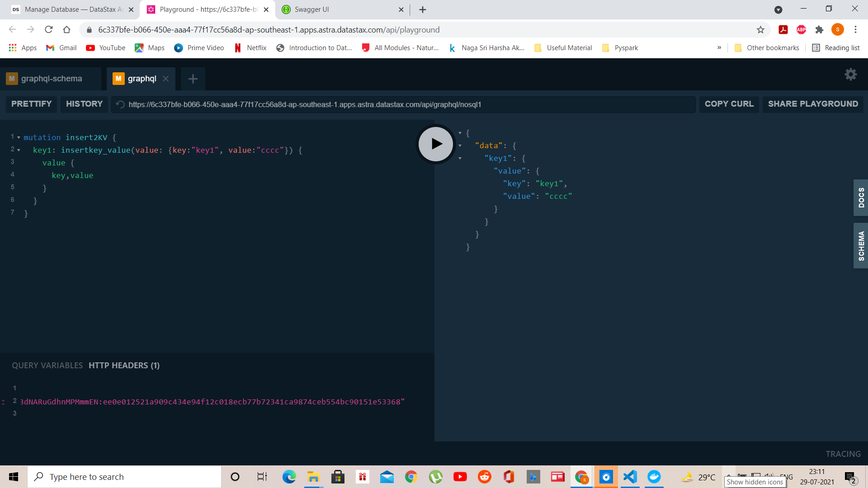
Task: Bookmark the page via the star icon
Action: (761, 29)
